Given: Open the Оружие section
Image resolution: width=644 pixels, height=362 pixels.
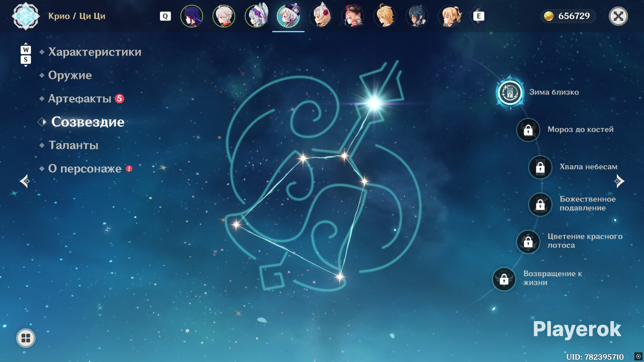Looking at the screenshot, I should (x=70, y=75).
